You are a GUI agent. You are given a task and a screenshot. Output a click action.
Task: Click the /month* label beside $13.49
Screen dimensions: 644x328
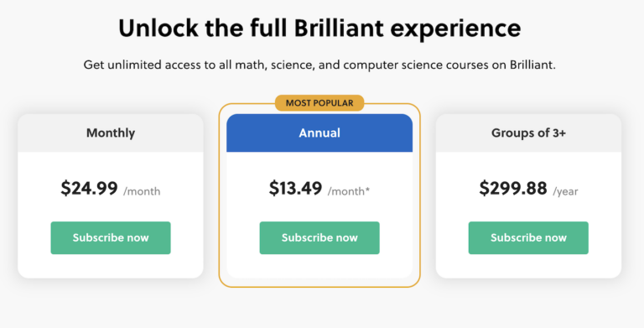click(348, 191)
